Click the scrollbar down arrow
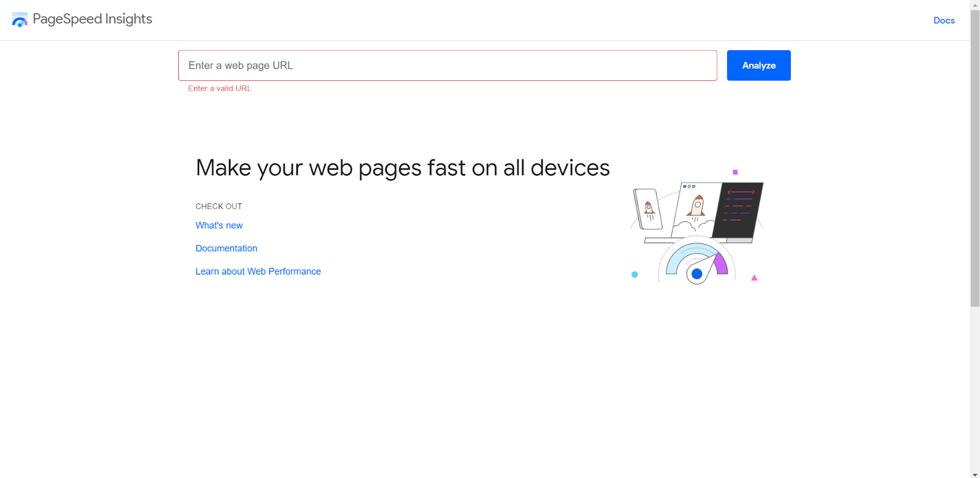 pyautogui.click(x=974, y=474)
